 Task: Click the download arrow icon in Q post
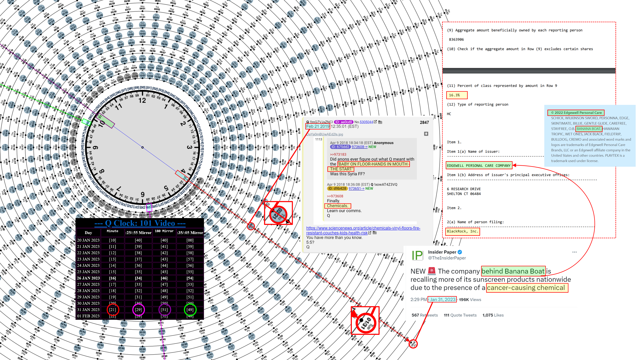426,134
